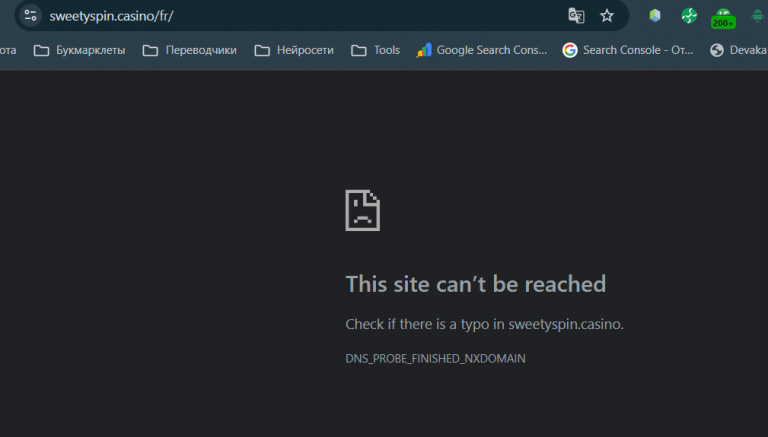Open the extension with 200+ badge
The height and width of the screenshot is (437, 768).
pos(723,19)
